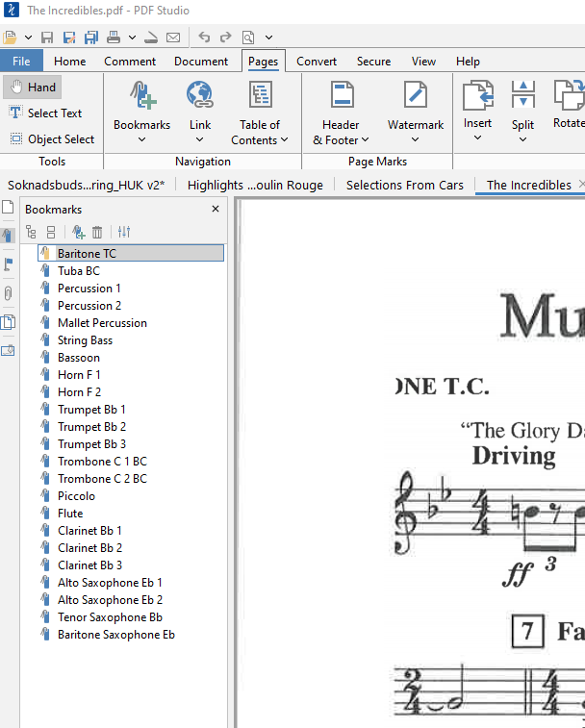This screenshot has width=585, height=728.
Task: Click the search document icon
Action: [248, 38]
